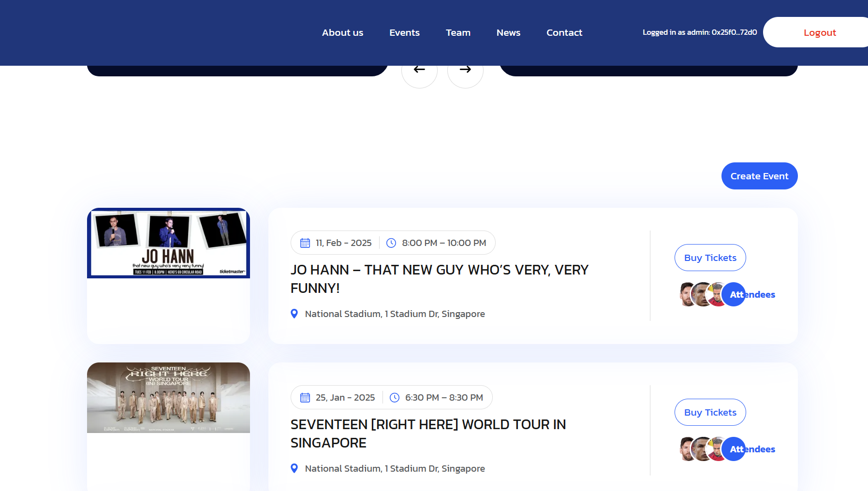
Task: Click calendar icon beside 25, Jan - 2025
Action: [x=305, y=398]
